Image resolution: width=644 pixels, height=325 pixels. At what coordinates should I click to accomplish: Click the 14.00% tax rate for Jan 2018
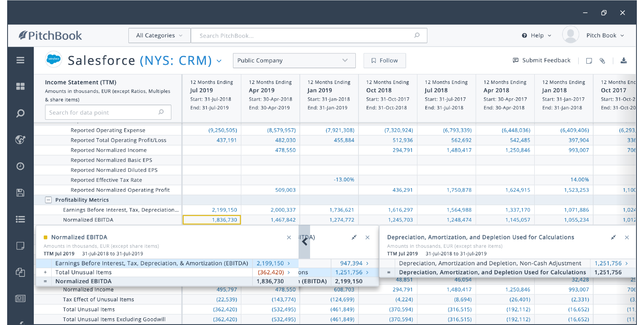tap(580, 180)
